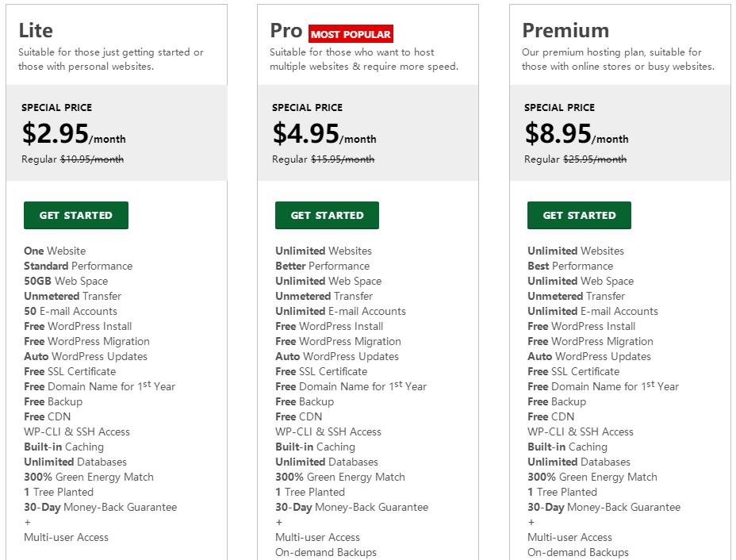
Task: Expand the plus sign in Premium features
Action: 531,522
